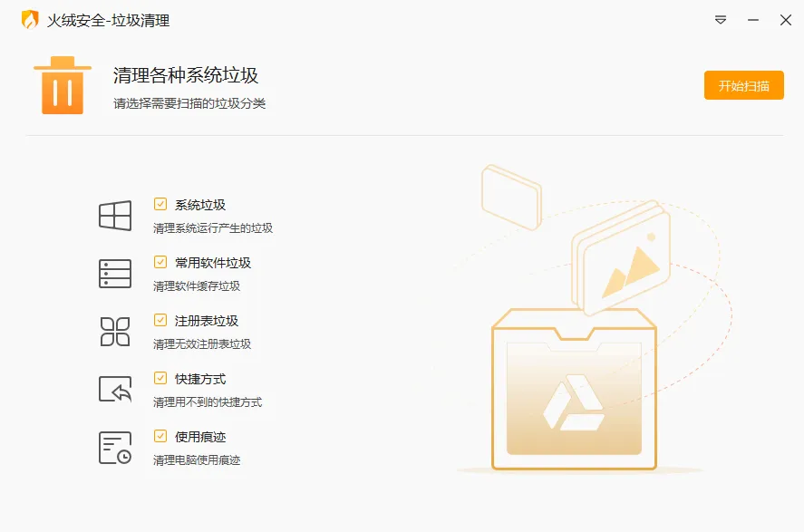Click the 系统垃圾 label text
The image size is (804, 532).
(x=200, y=205)
